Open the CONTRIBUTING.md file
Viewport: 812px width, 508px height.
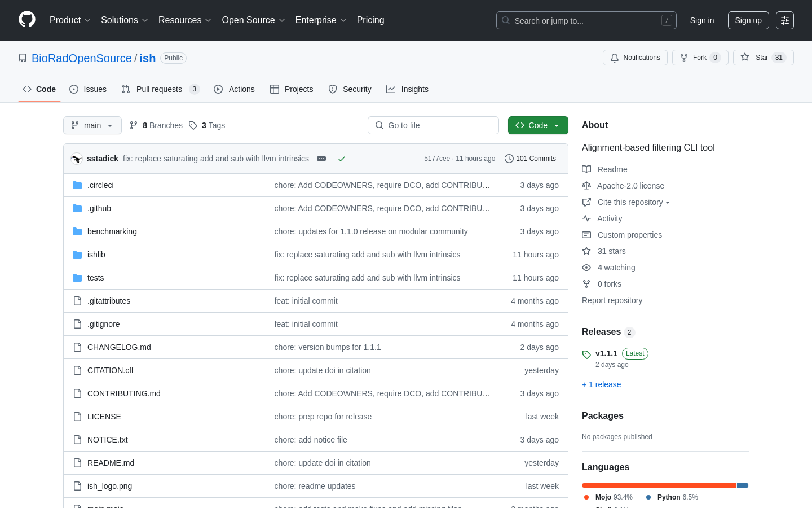click(x=124, y=393)
